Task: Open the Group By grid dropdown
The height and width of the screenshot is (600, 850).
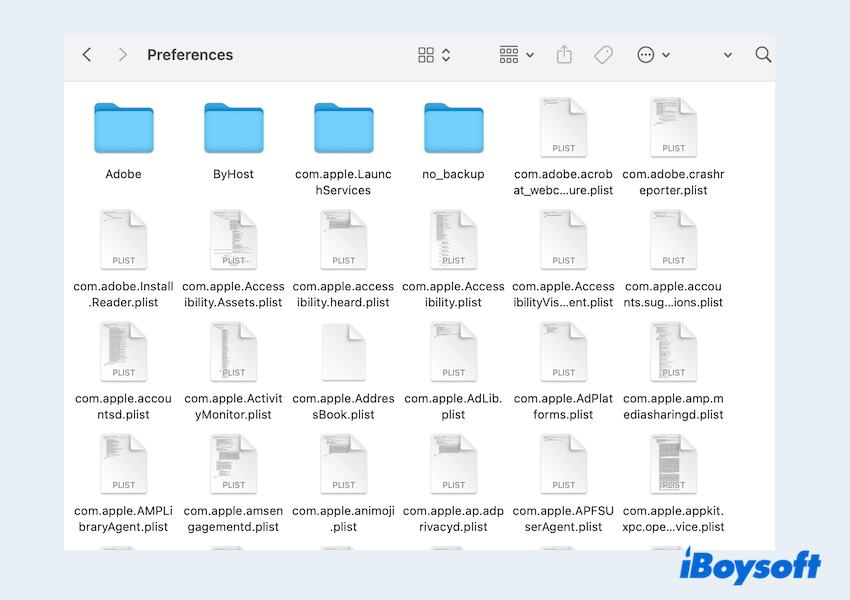Action: [x=516, y=55]
